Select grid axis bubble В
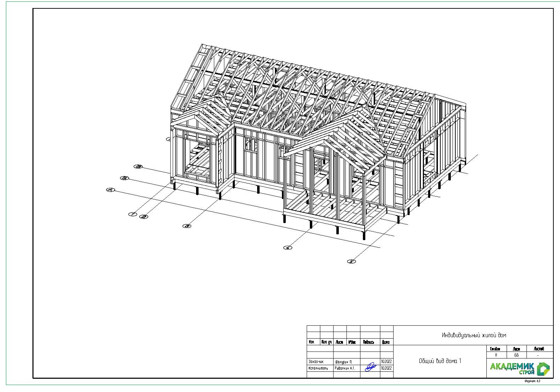 139,167
